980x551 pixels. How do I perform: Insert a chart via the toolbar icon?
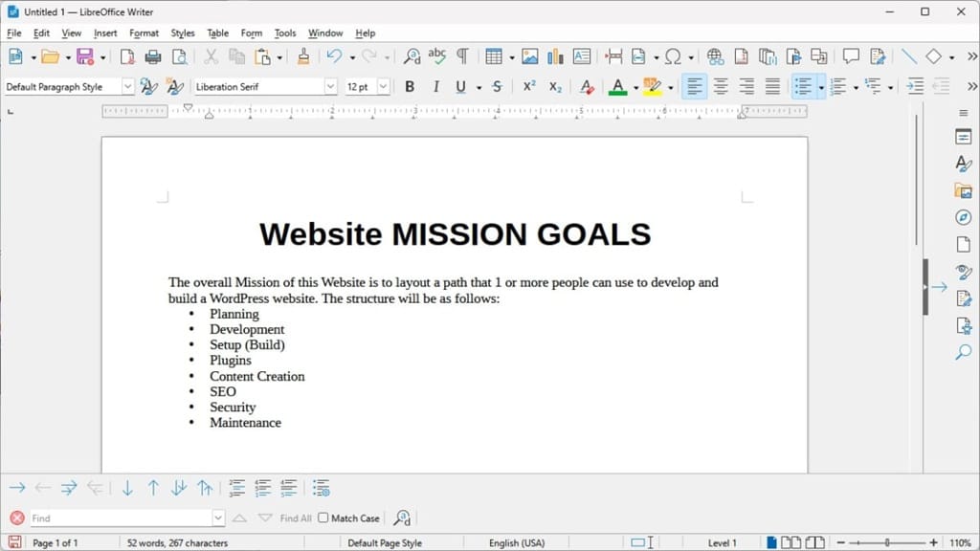556,56
